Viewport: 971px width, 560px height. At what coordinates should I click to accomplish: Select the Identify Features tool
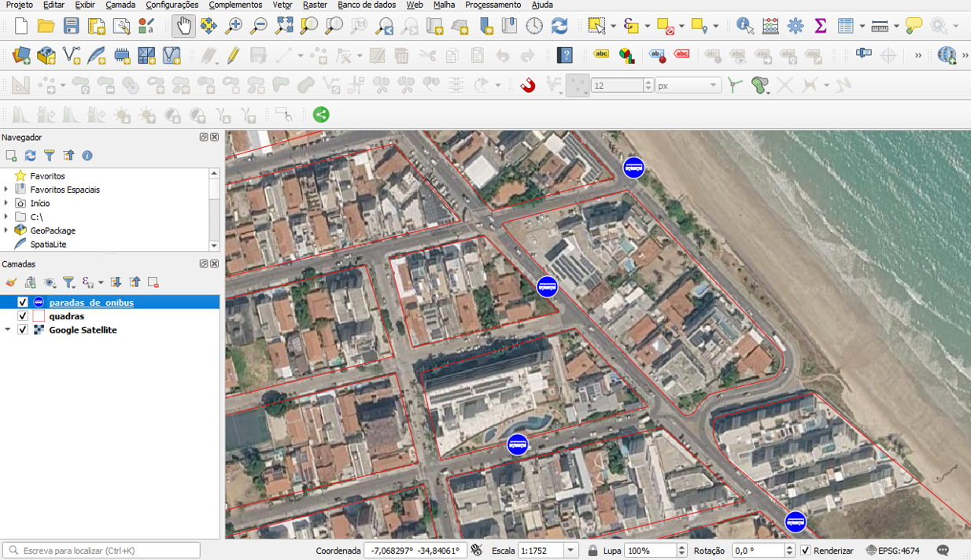click(x=744, y=26)
